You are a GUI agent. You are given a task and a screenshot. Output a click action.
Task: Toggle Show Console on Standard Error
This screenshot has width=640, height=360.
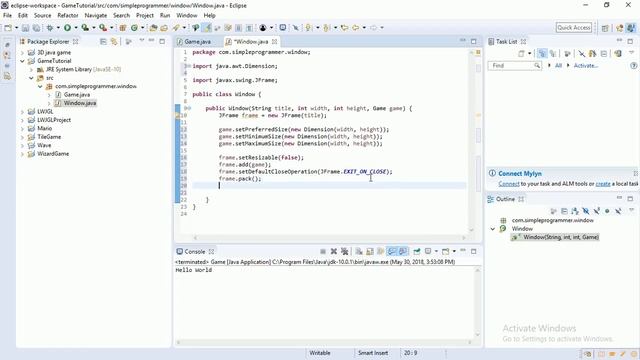tap(403, 251)
